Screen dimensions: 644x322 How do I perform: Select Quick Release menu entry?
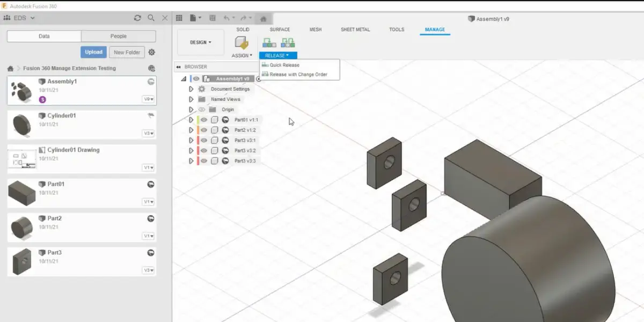click(x=299, y=65)
